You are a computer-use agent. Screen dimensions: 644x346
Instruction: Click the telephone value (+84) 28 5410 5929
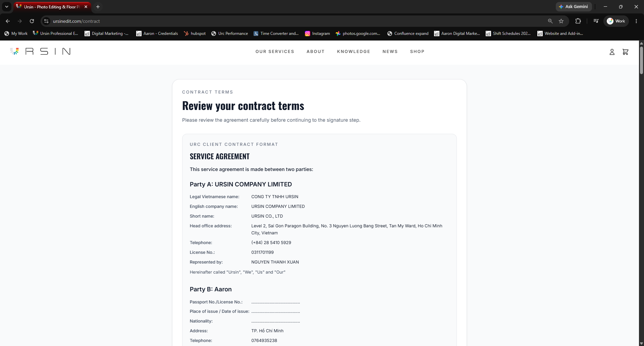pos(271,243)
